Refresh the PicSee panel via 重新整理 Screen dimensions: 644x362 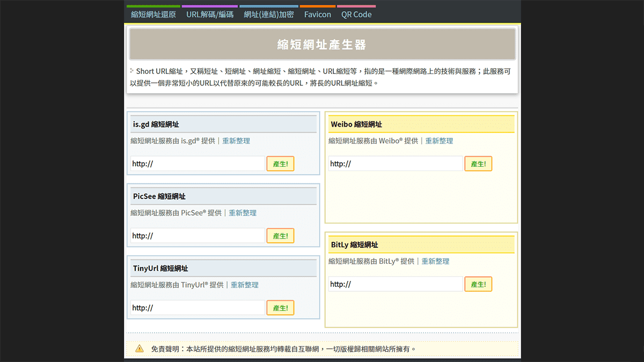pos(243,213)
